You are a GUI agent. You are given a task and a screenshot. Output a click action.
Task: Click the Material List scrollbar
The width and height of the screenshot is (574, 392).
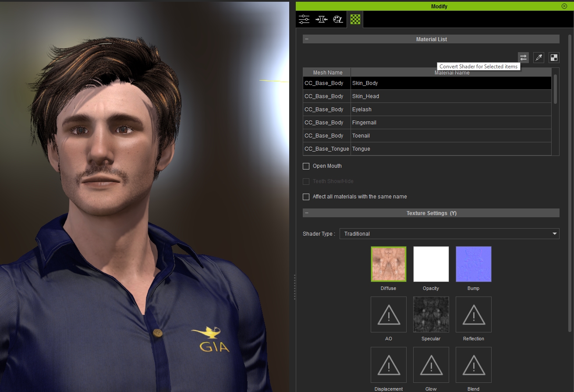coord(556,89)
